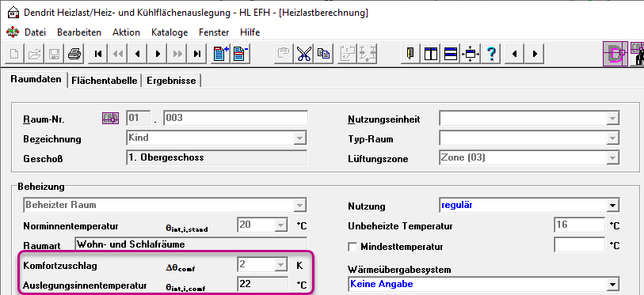The height and width of the screenshot is (295, 644).
Task: Click room number field containing 003
Action: click(235, 119)
